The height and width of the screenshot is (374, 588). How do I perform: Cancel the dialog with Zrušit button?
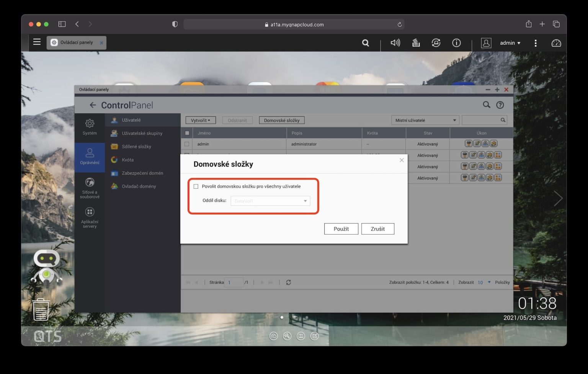tap(377, 229)
